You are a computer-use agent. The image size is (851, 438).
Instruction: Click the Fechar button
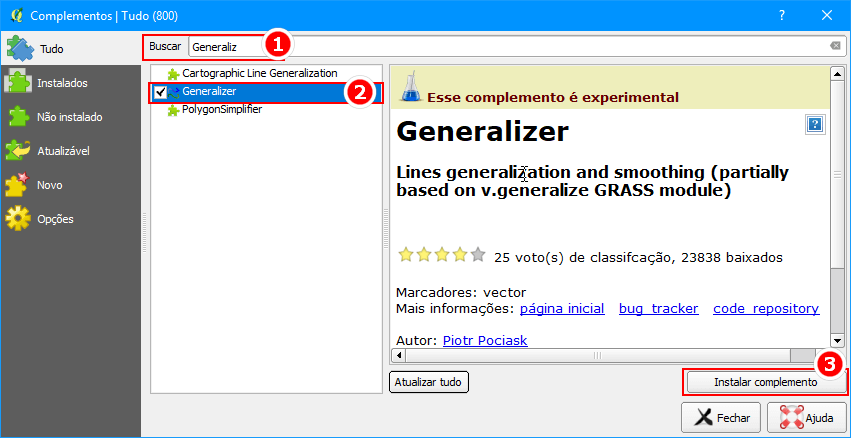721,418
